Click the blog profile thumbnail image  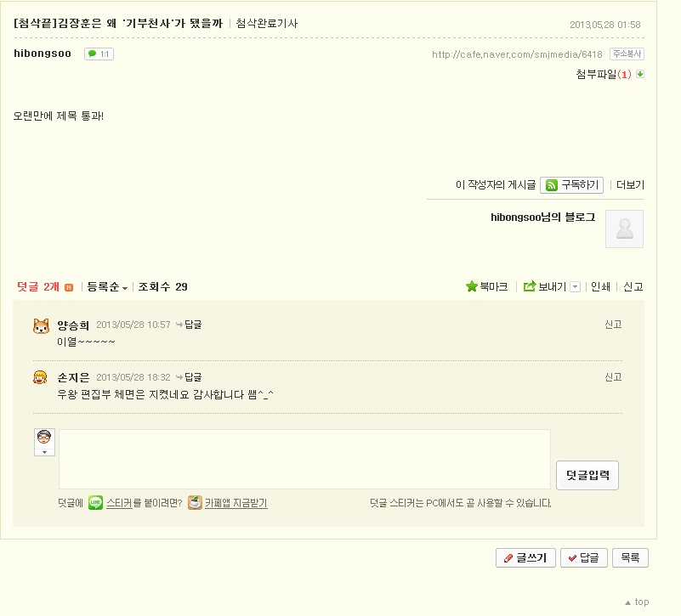click(x=624, y=229)
